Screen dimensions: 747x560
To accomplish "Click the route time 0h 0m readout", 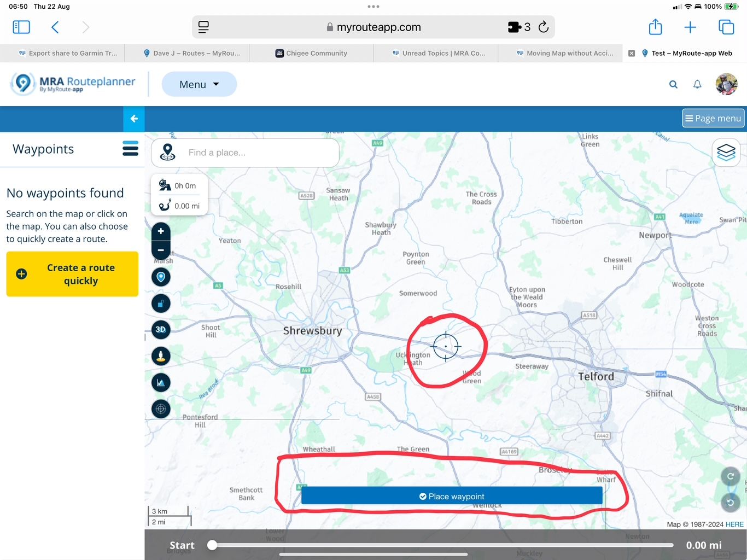I will (x=185, y=186).
